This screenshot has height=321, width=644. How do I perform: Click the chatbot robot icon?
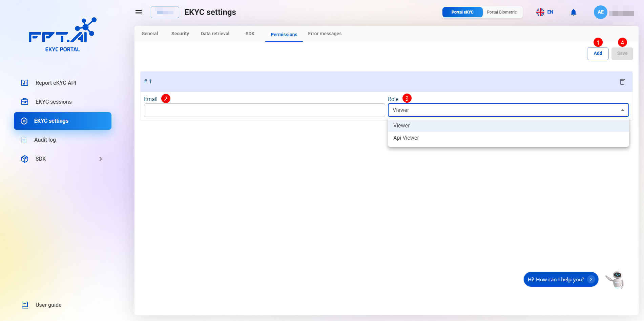point(616,280)
